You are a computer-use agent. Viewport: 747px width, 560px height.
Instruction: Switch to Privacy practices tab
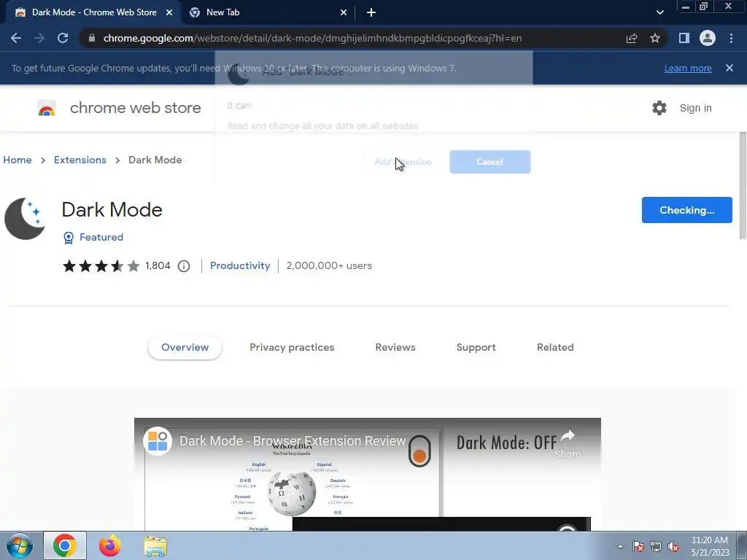(x=292, y=348)
